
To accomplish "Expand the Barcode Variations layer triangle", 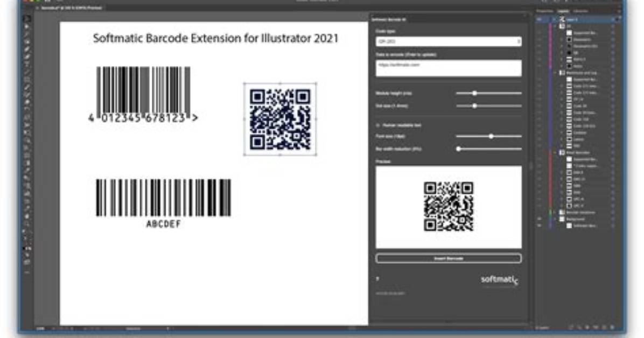I will (554, 213).
